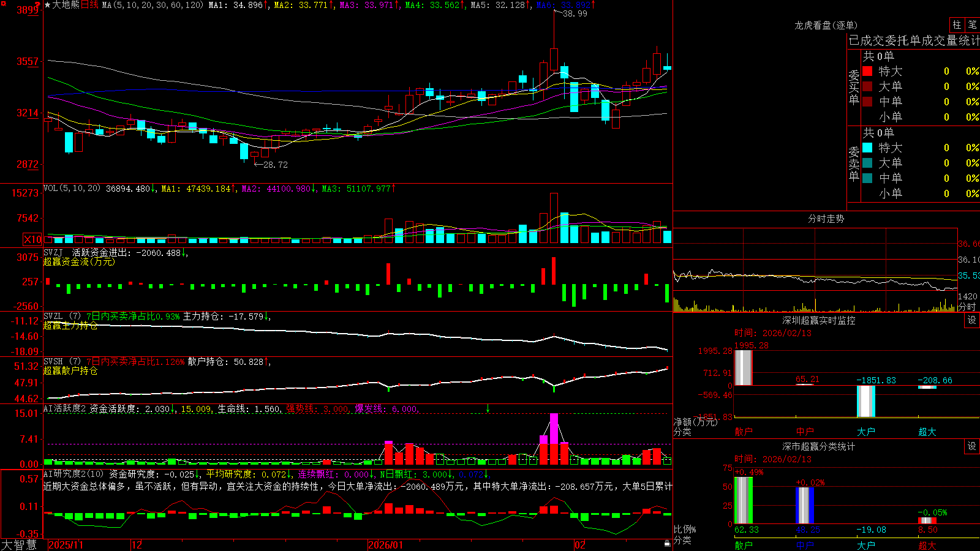Click the 日线 period label
The width and height of the screenshot is (980, 551).
pos(89,5)
